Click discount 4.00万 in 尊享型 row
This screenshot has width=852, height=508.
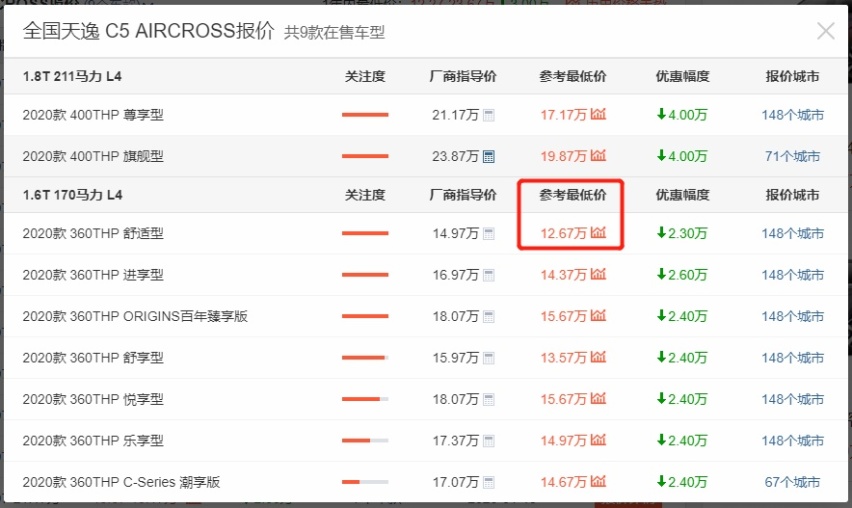[x=682, y=115]
